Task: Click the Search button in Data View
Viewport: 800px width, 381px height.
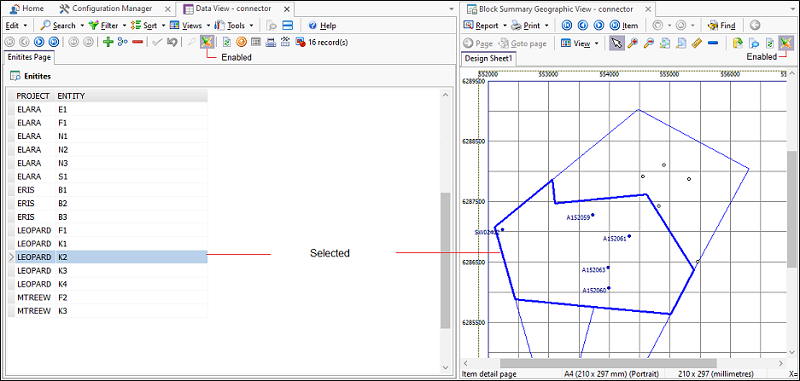Action: (58, 26)
